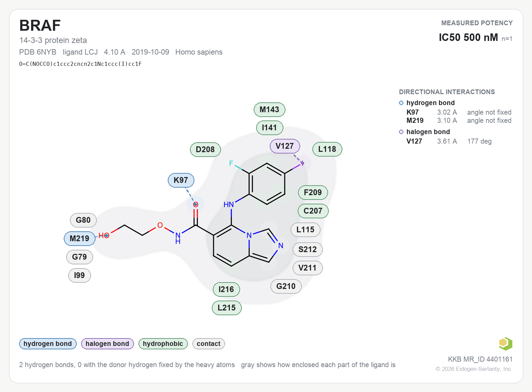Click the imidazole N atom near S212
The image size is (532, 392).
click(x=281, y=246)
